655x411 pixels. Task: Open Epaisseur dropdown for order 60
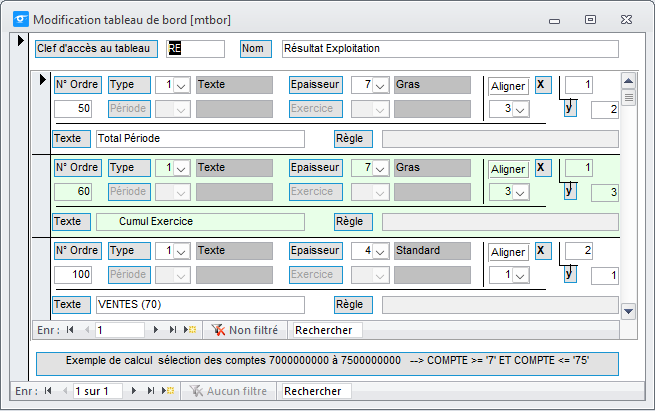point(380,168)
